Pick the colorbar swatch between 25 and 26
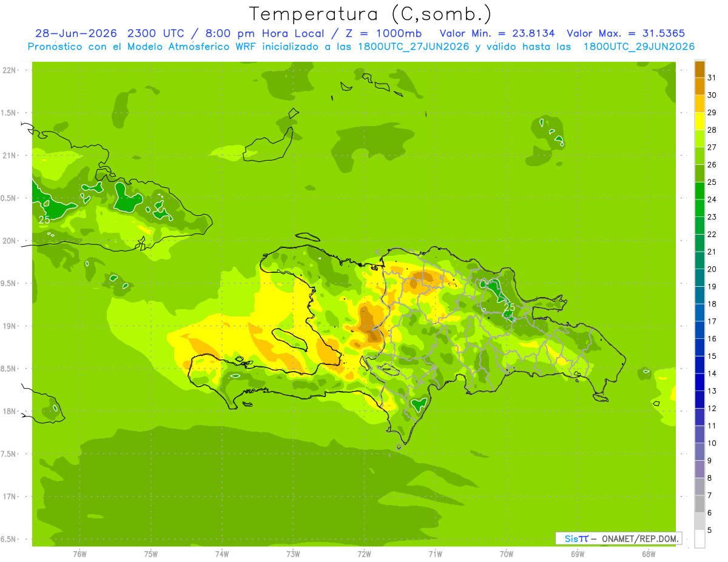Screen dimensions: 728x562 point(699,174)
